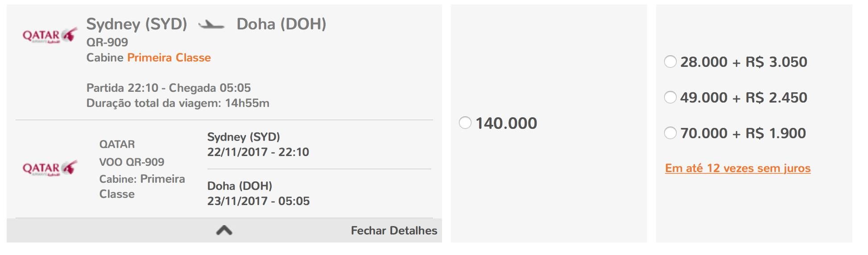Click the airplane icon between Sydney and Doha
This screenshot has width=868, height=255.
coord(211,25)
